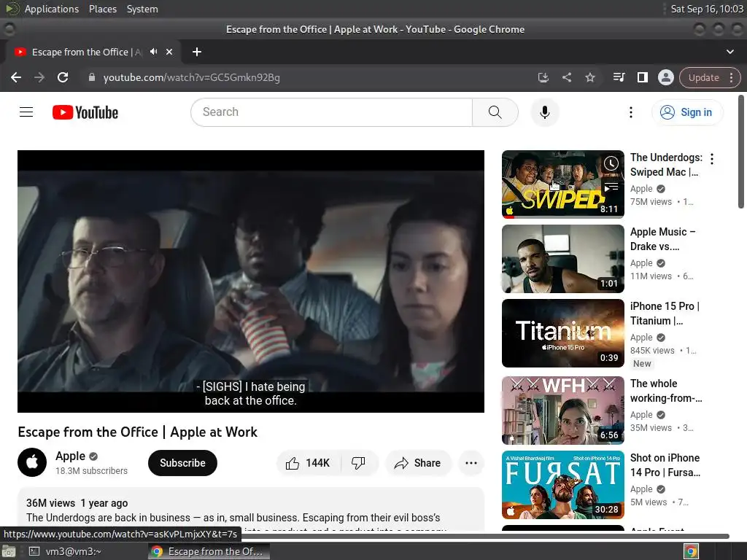Viewport: 747px width, 560px height.
Task: Add Swiped Mac video to queue
Action: tap(611, 187)
